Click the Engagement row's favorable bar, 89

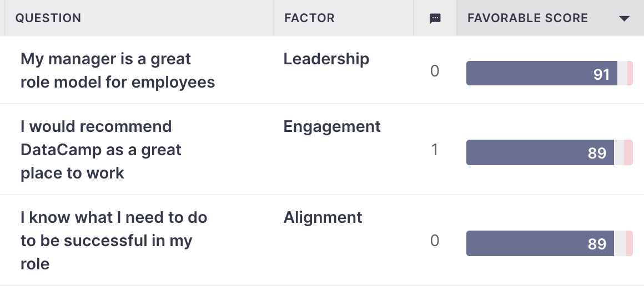tap(540, 152)
